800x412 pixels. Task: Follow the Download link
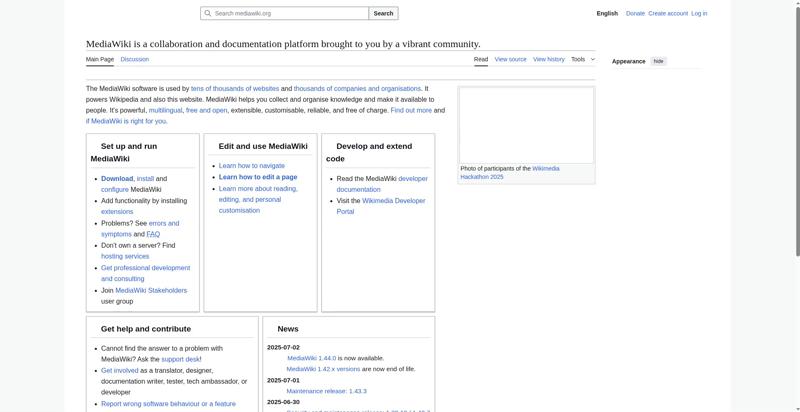pyautogui.click(x=117, y=178)
